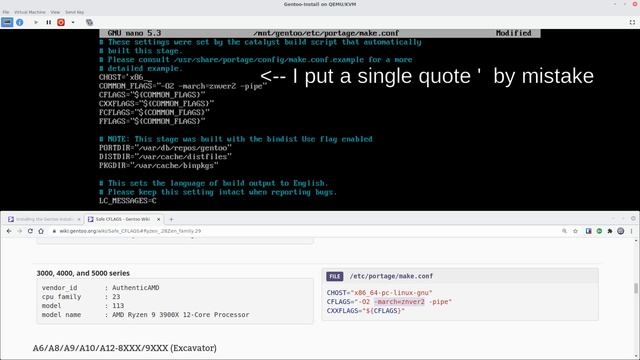Click the DISTDIR line in nano

(x=165, y=157)
